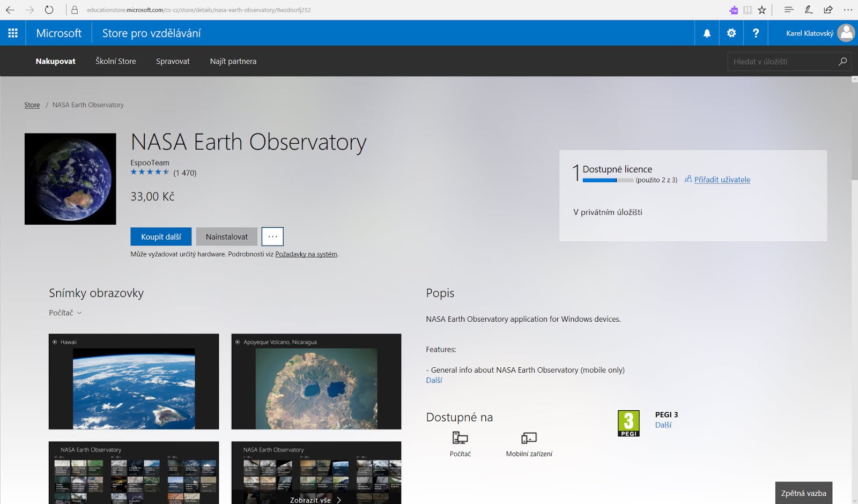Open the Školní Store tab

coord(116,61)
